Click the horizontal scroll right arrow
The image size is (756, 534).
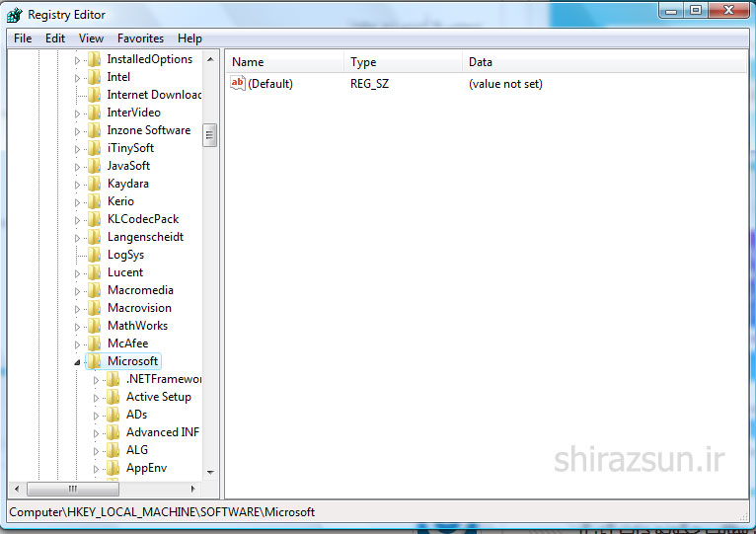(192, 489)
